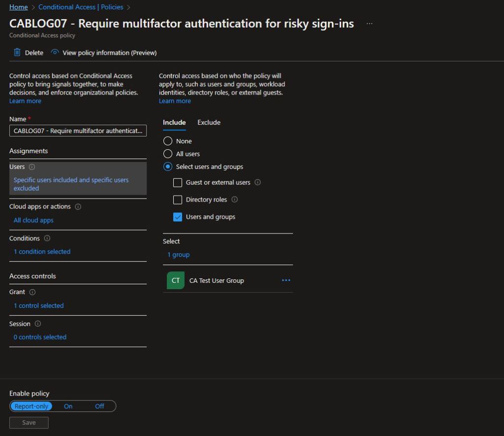Click the policy Name text field
This screenshot has width=504, height=436.
(x=78, y=131)
